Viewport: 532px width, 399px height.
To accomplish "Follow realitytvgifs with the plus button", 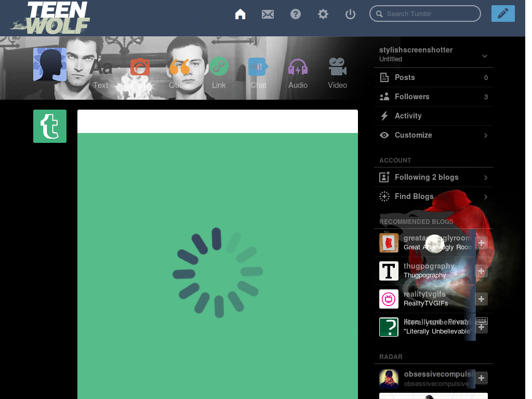I will (482, 299).
